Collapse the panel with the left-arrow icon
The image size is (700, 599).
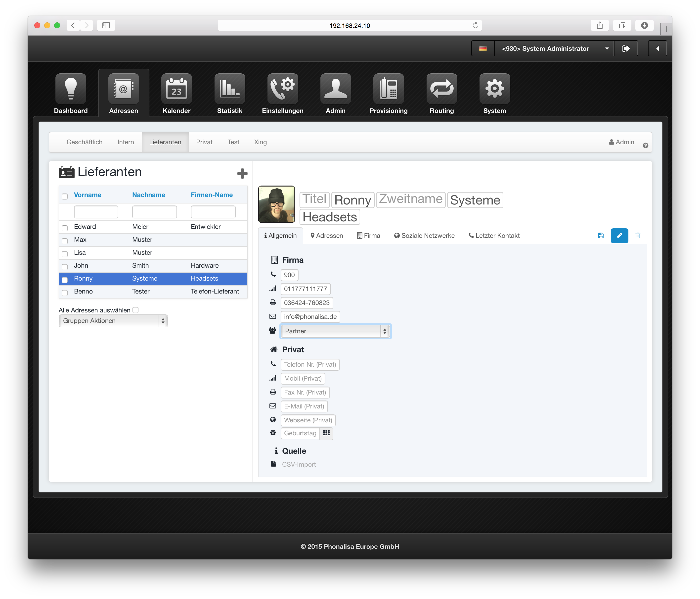657,48
